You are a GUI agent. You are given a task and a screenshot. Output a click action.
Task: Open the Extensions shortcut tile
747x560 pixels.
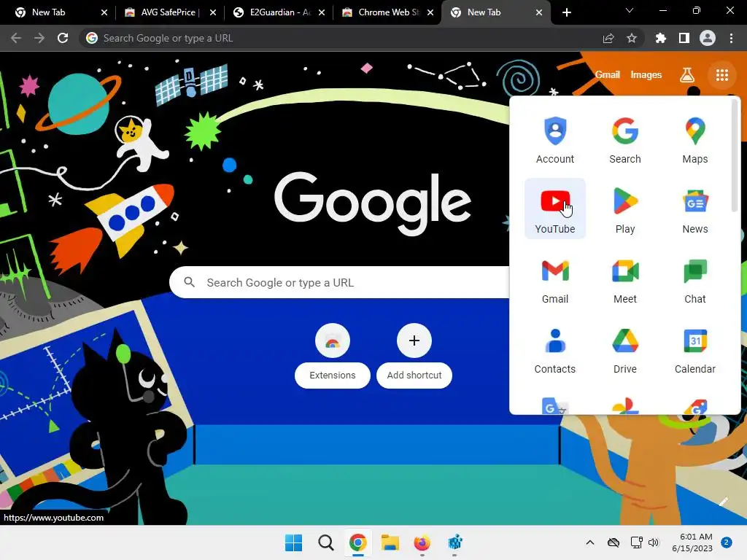332,355
